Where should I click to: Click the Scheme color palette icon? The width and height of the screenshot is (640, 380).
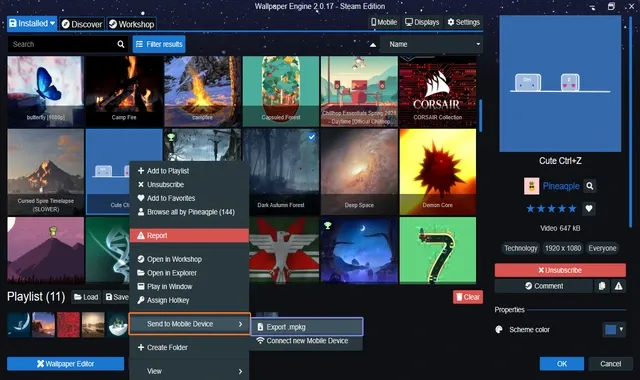(499, 329)
